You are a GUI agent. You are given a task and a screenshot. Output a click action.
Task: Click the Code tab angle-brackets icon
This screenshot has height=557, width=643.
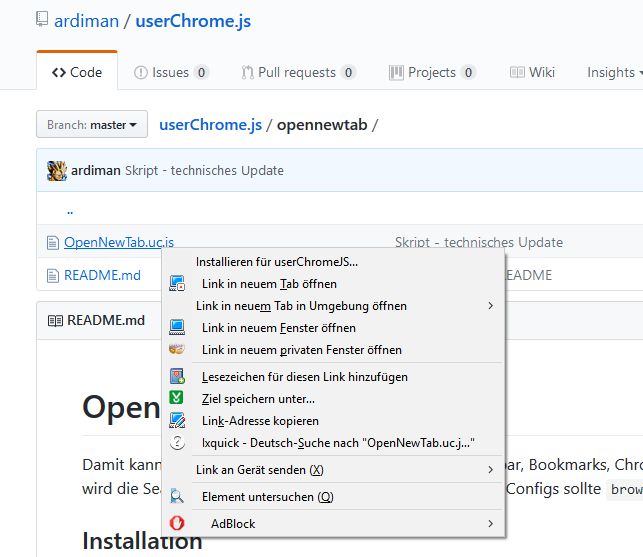[x=59, y=73]
